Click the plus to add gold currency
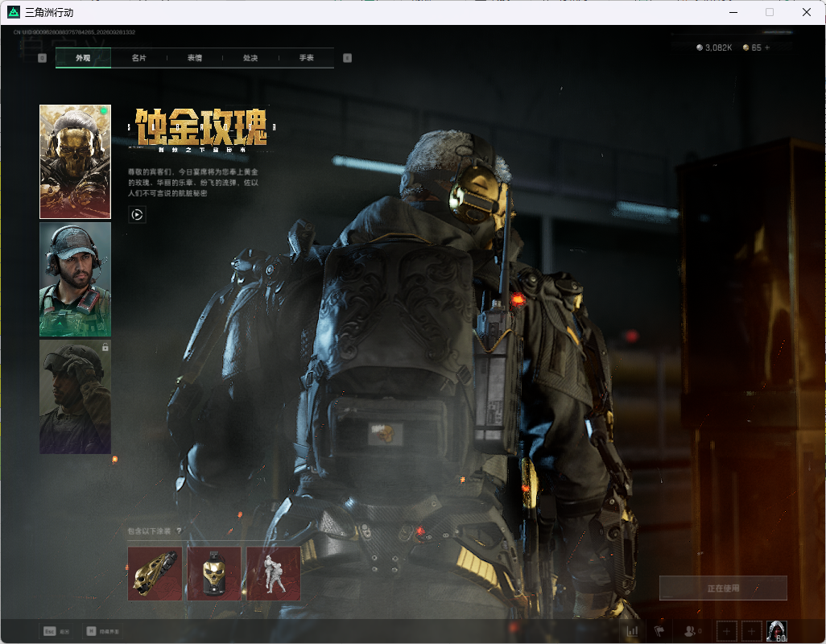Screen dimensions: 826x644 coord(767,47)
